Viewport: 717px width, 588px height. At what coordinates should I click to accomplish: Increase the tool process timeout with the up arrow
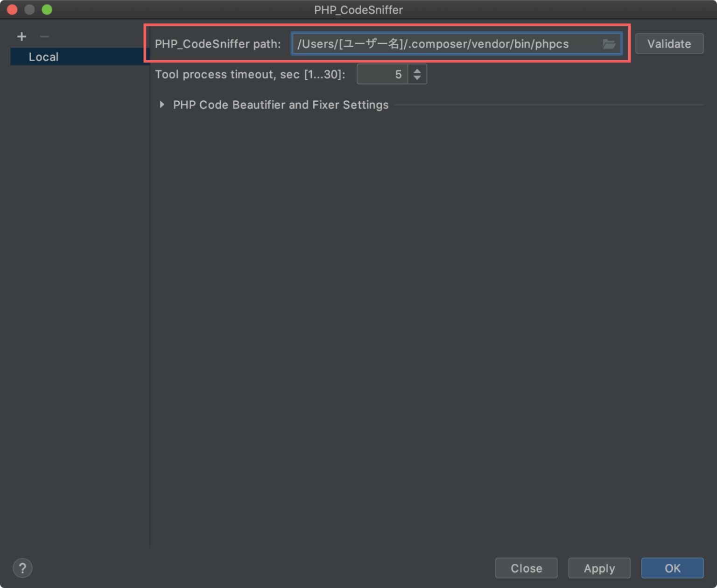[417, 70]
